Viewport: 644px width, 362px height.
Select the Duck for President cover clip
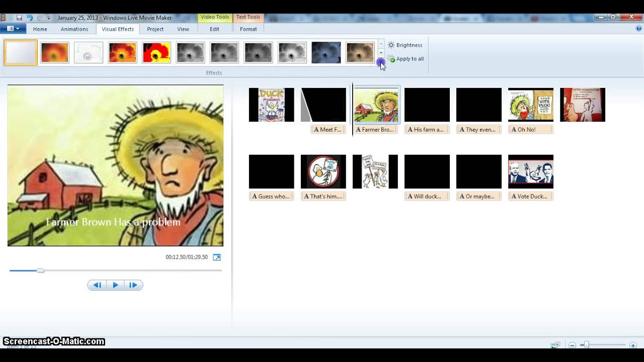(271, 105)
